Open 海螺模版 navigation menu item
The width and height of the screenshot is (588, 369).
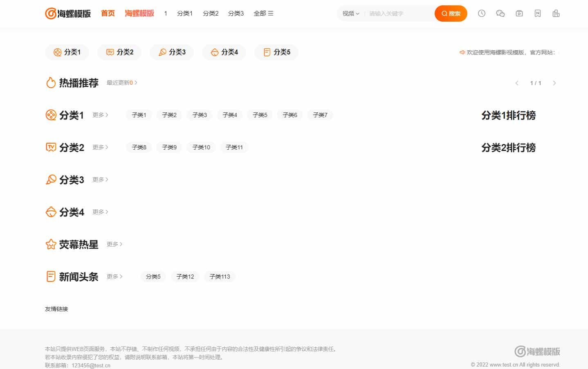click(x=139, y=13)
